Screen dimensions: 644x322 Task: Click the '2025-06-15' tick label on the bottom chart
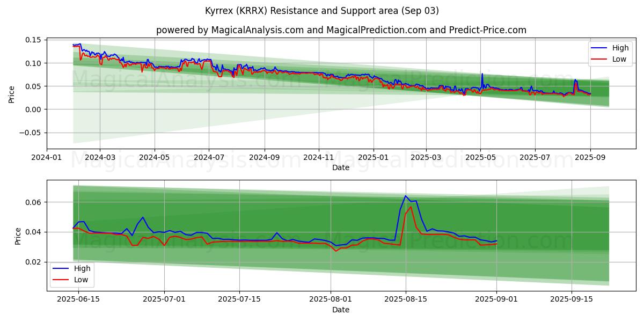78,299
